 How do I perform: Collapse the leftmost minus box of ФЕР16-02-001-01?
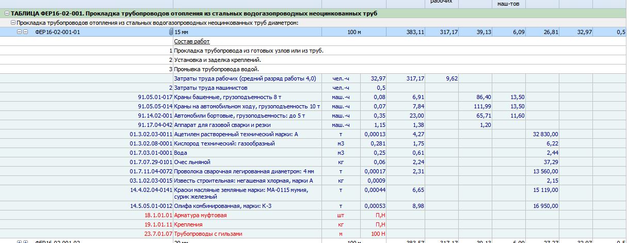pos(19,32)
